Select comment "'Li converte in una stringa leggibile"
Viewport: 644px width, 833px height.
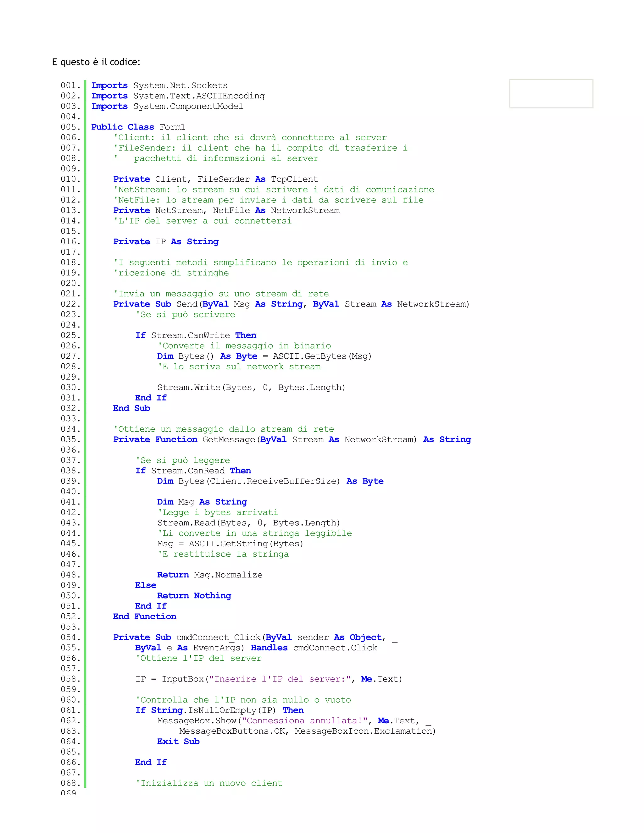(254, 533)
